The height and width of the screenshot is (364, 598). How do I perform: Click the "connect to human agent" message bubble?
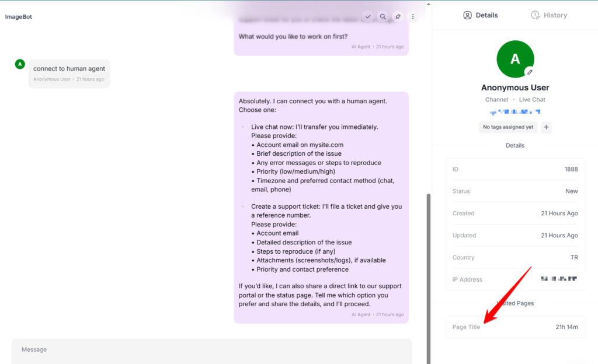click(x=69, y=69)
